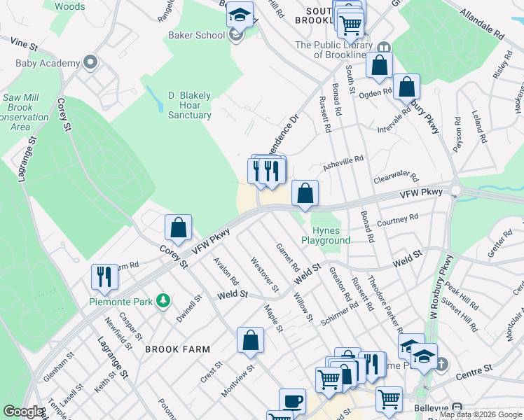Open the grocery cart marker left of Bellevue

pos(389,400)
